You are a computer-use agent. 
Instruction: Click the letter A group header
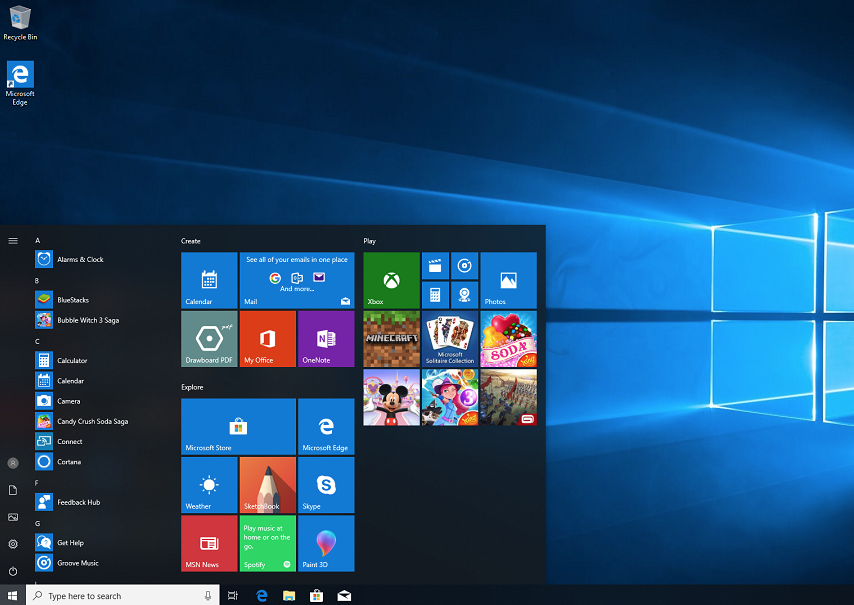pyautogui.click(x=38, y=240)
